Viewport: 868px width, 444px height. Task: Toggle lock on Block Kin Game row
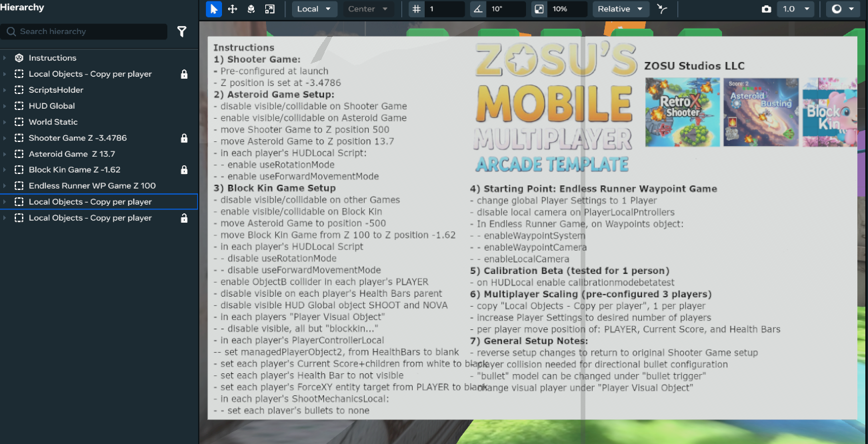point(184,170)
